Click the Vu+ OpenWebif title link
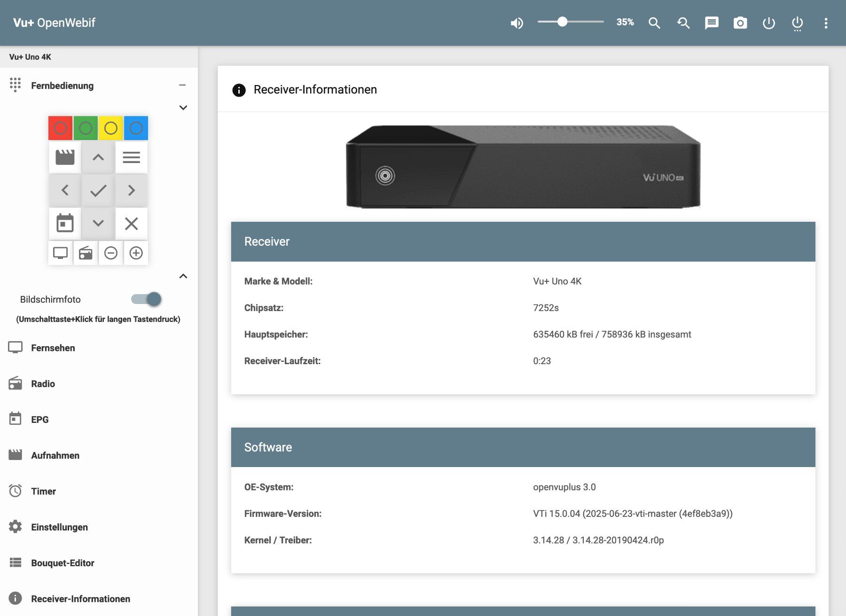The width and height of the screenshot is (846, 616). [54, 23]
